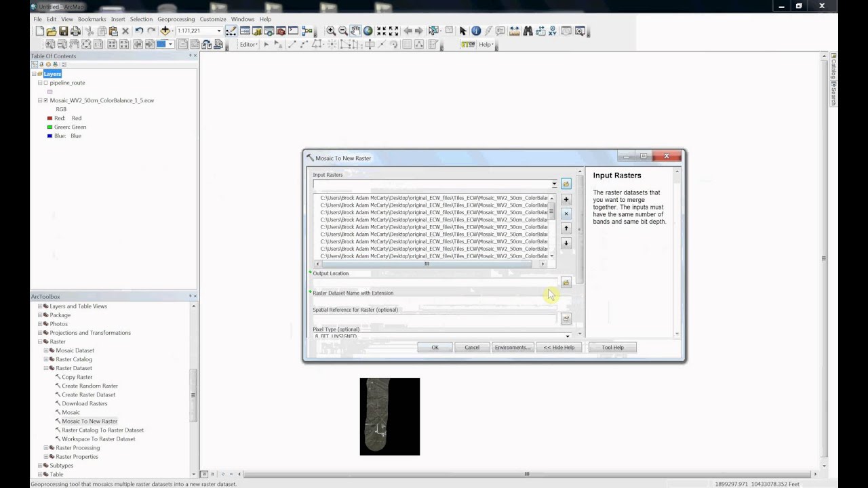The image size is (868, 488).
Task: Remove the selected raster with X button
Action: (566, 213)
